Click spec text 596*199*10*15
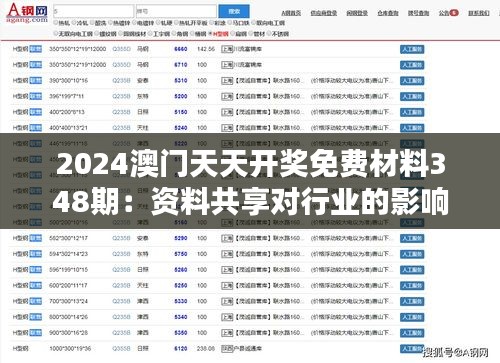This screenshot has height=363, width=500. point(68,270)
